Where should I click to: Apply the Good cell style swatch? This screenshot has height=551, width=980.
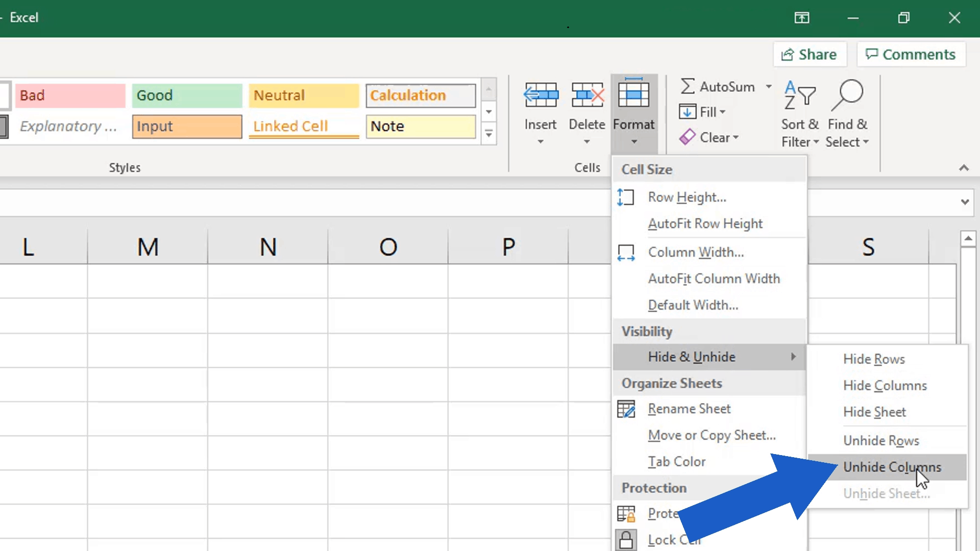(x=187, y=95)
